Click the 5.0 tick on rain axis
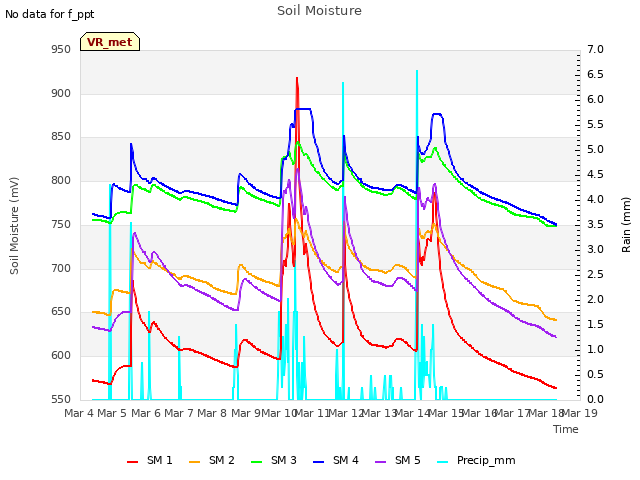 coord(596,150)
